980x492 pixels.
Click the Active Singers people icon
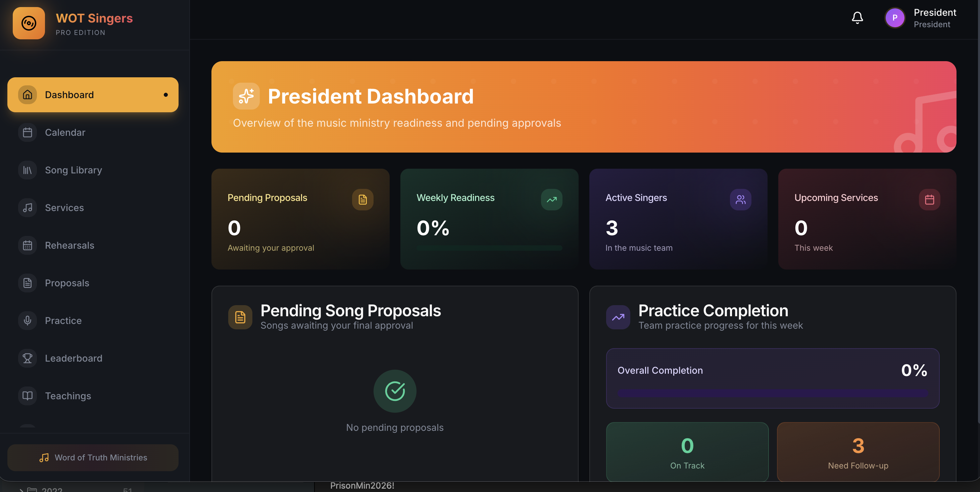click(x=740, y=200)
